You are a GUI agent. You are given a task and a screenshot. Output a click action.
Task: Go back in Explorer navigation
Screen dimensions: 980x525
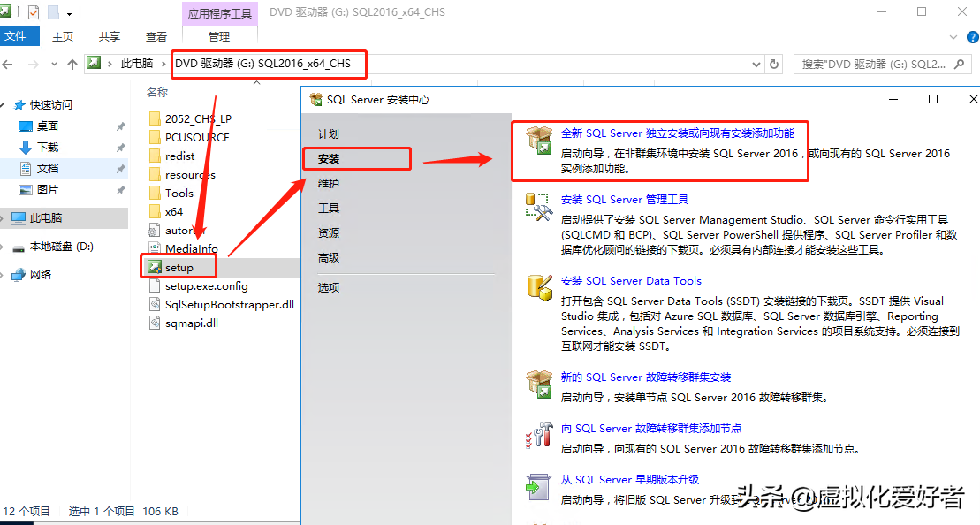click(x=8, y=64)
